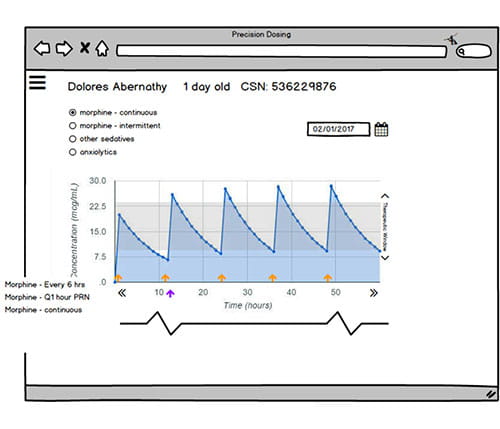Click the Therapeutic Window label

click(385, 227)
